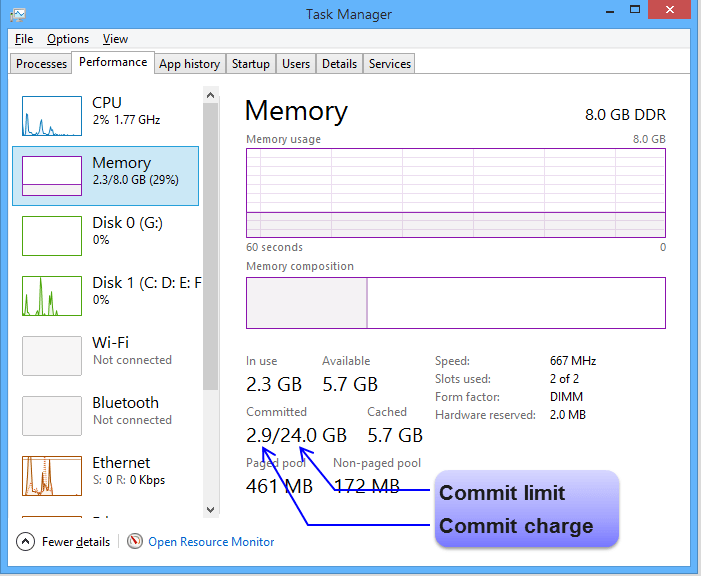
Task: Close the Task Manager window
Action: pyautogui.click(x=669, y=10)
